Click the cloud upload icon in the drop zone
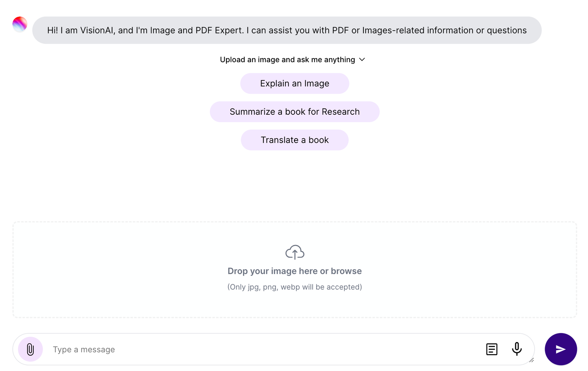 [x=294, y=252]
